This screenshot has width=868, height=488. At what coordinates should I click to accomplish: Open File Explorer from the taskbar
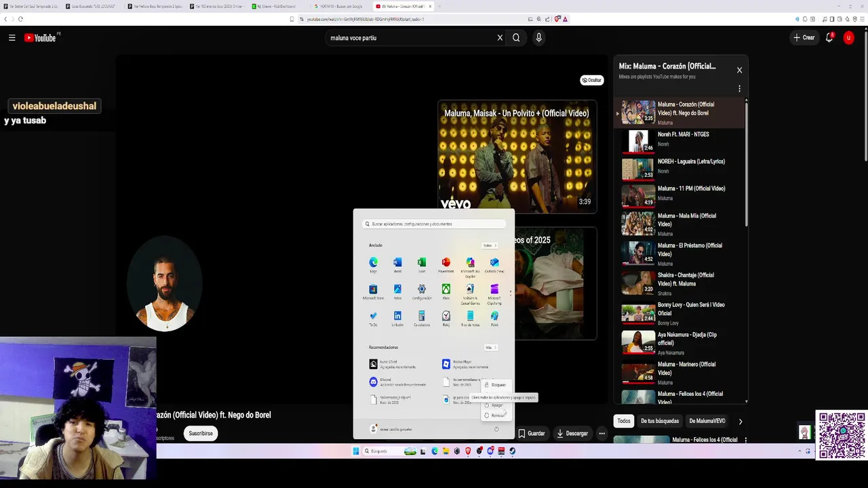(x=446, y=451)
